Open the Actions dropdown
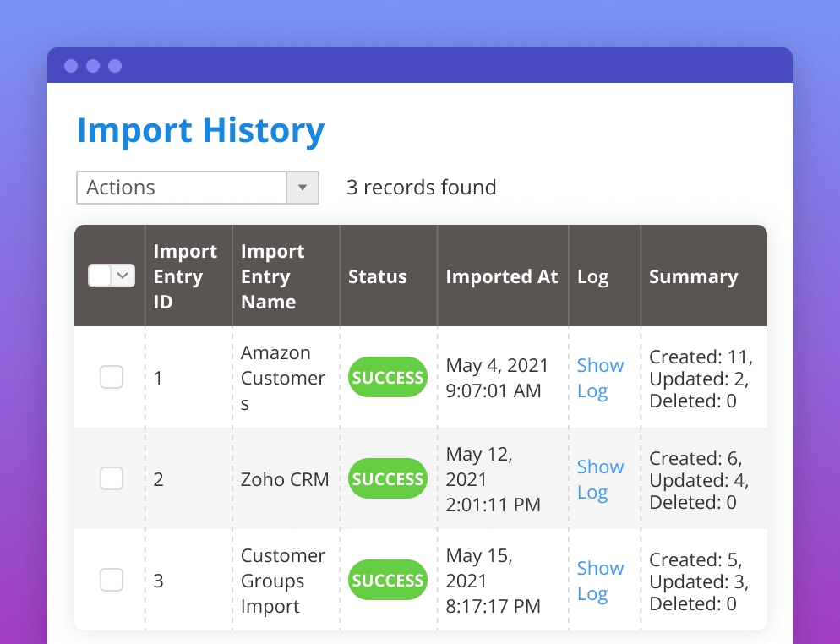 (x=182, y=188)
